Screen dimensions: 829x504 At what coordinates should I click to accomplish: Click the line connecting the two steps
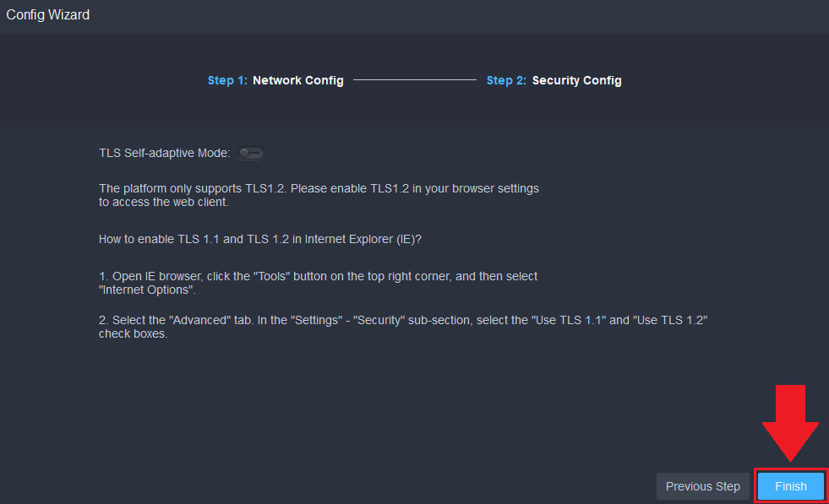click(414, 81)
